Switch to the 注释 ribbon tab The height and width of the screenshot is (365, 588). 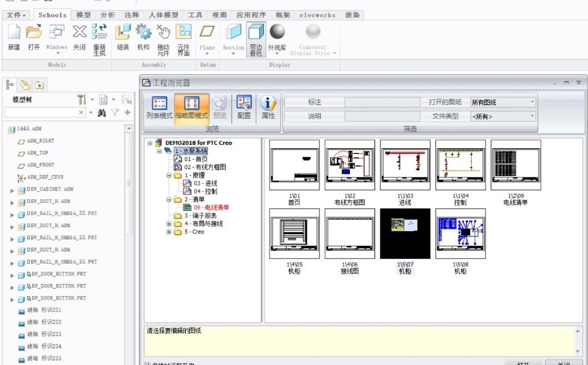pos(131,15)
